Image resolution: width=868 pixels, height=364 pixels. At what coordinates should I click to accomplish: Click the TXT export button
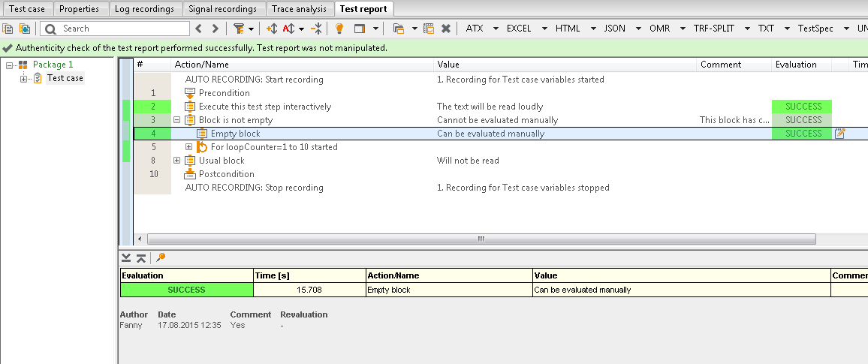[x=766, y=29]
